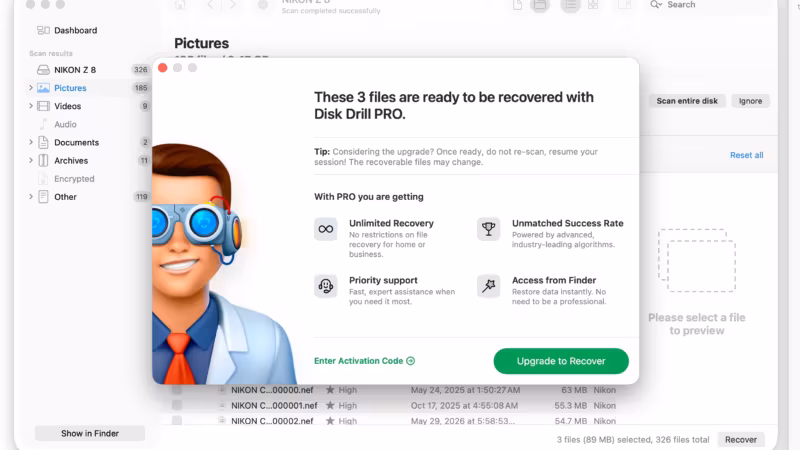Click the Dashboard icon in the sidebar
800x450 pixels.
[43, 31]
